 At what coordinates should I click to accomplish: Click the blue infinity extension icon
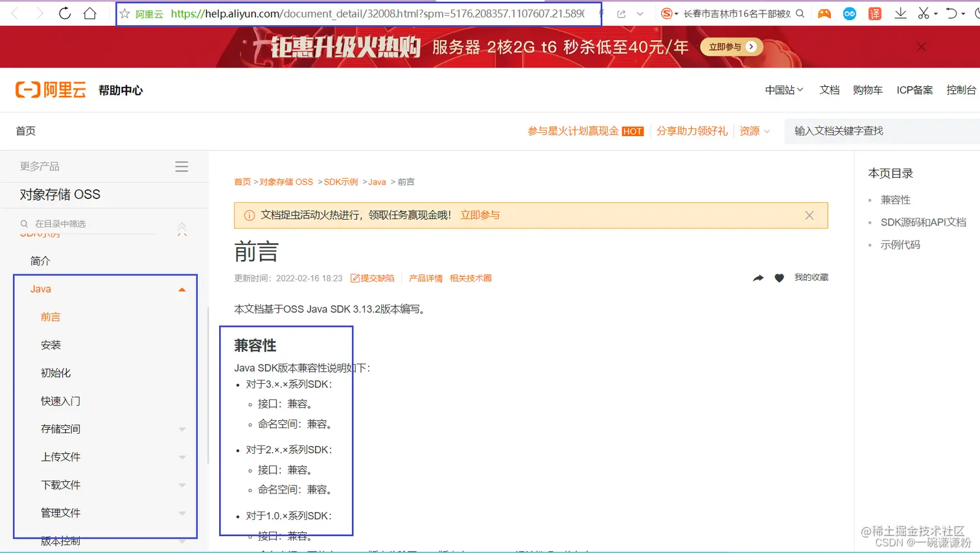849,14
